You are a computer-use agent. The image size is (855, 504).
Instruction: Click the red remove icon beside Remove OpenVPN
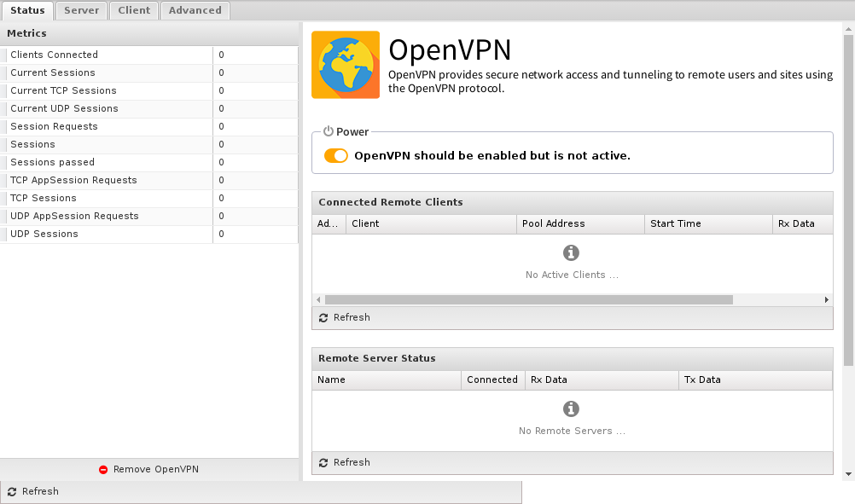[x=103, y=469]
